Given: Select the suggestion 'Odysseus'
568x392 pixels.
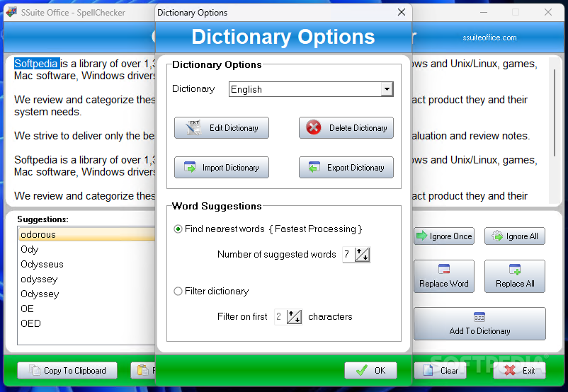Looking at the screenshot, I should [87, 264].
